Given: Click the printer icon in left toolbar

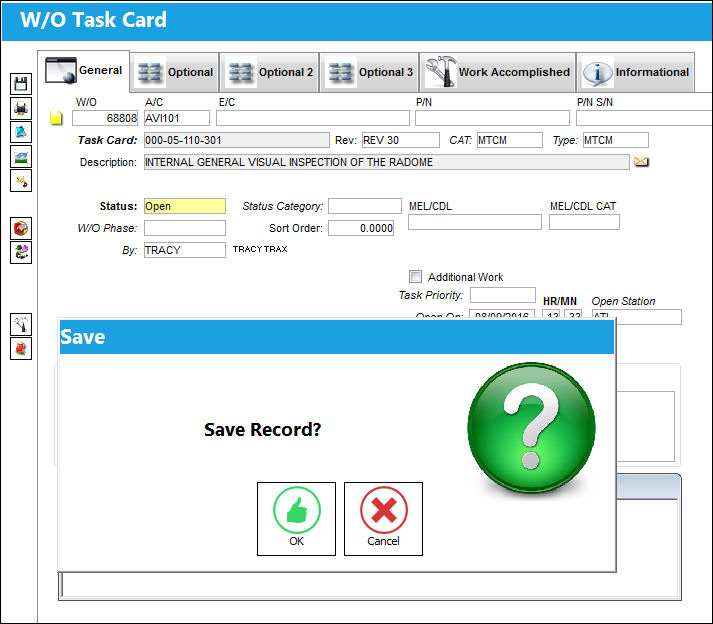Looking at the screenshot, I should point(21,108).
